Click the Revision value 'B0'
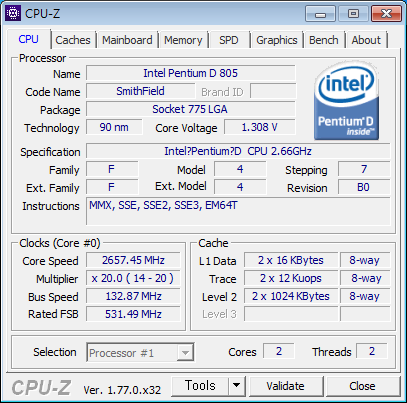The width and height of the screenshot is (407, 403). (x=364, y=187)
